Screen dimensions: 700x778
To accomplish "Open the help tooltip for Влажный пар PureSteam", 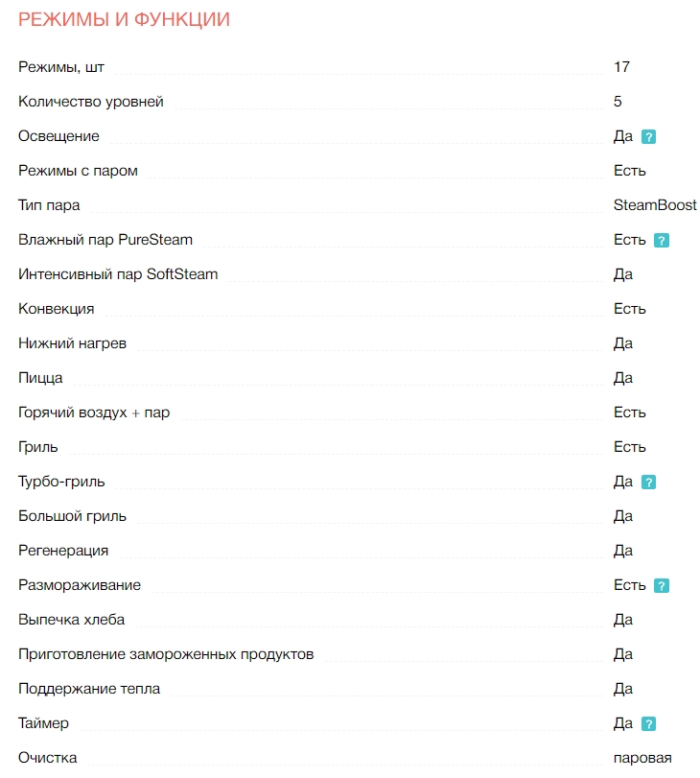I will point(661,241).
